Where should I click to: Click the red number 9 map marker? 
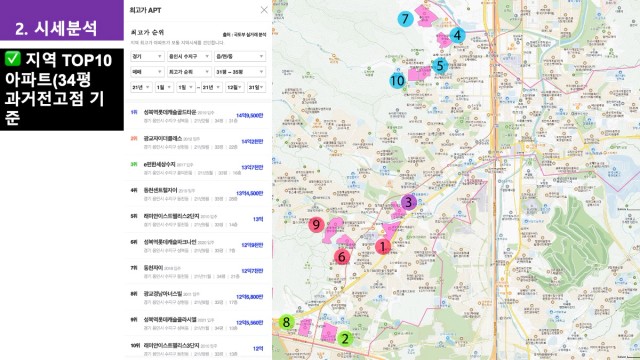point(316,224)
